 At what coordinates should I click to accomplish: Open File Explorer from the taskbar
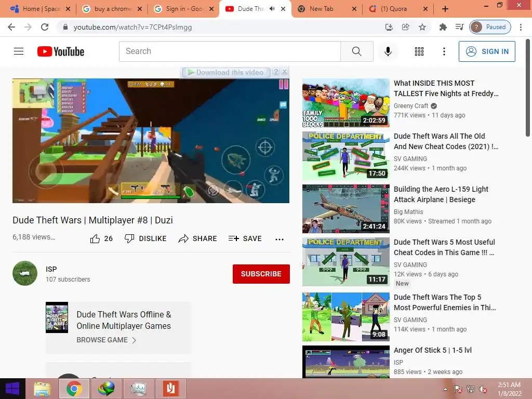(42, 389)
